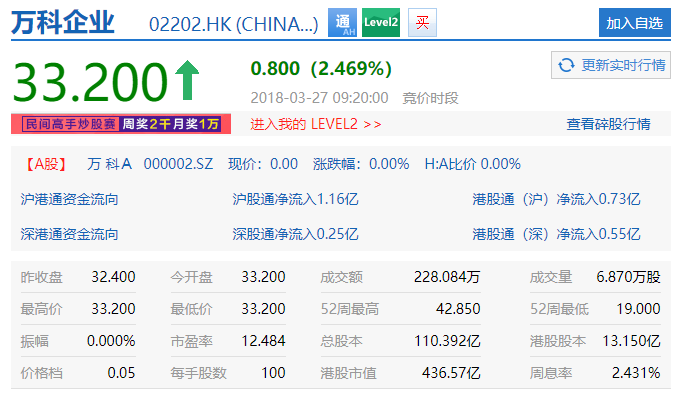Screen dimensions: 677x397
Task: Open the 民间高手炒股赛 promotion banner
Action: tap(121, 124)
